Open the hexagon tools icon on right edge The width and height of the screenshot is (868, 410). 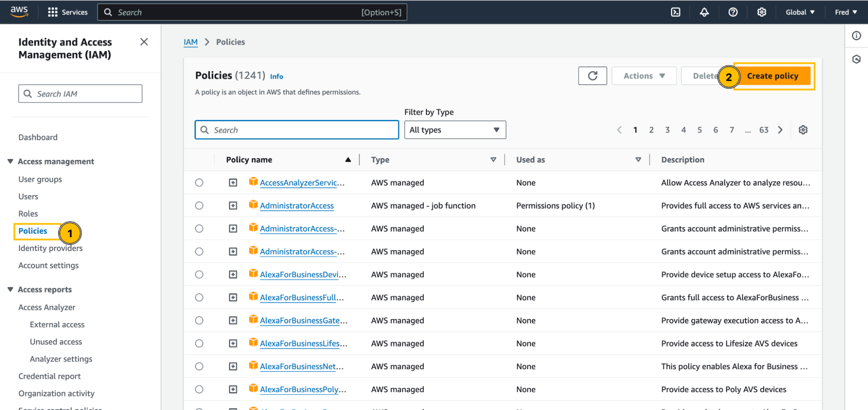point(856,59)
